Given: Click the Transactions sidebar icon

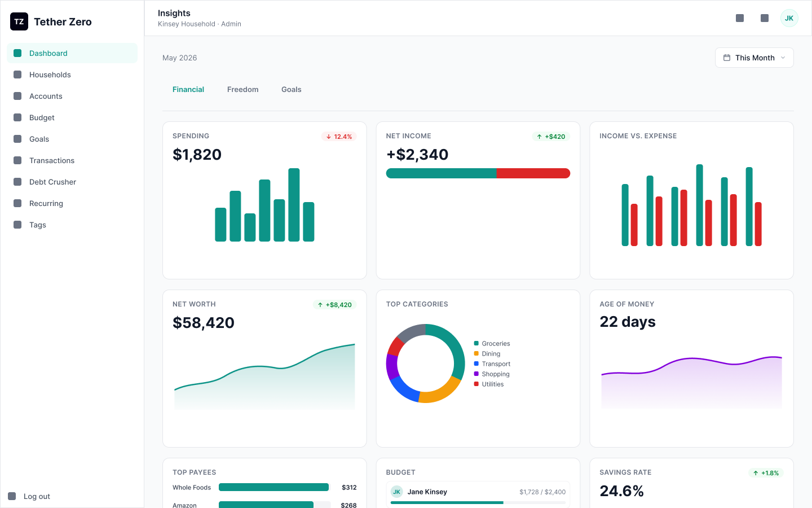Looking at the screenshot, I should tap(17, 160).
